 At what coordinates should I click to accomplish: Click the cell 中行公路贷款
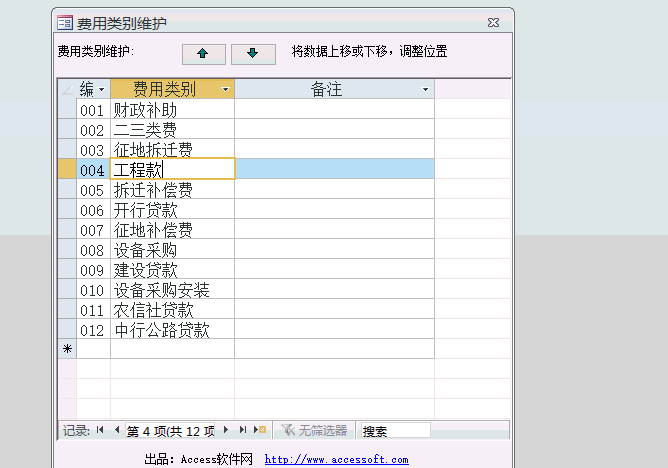[172, 329]
